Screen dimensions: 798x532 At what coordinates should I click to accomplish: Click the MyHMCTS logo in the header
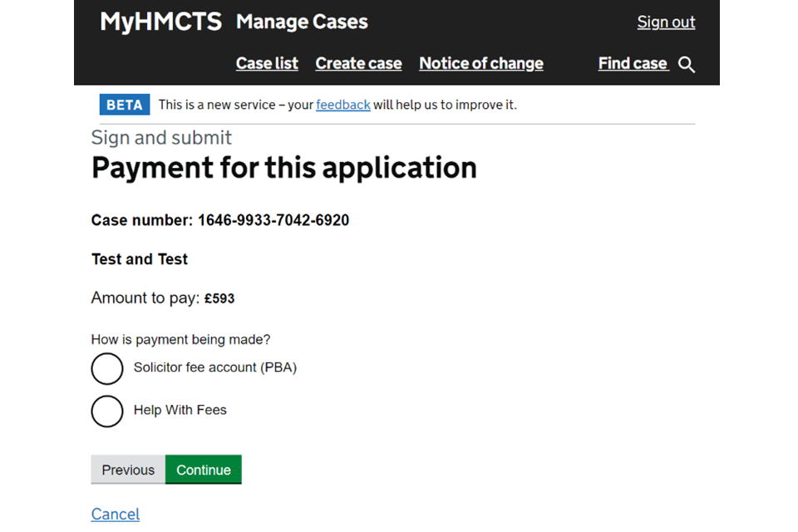[160, 22]
